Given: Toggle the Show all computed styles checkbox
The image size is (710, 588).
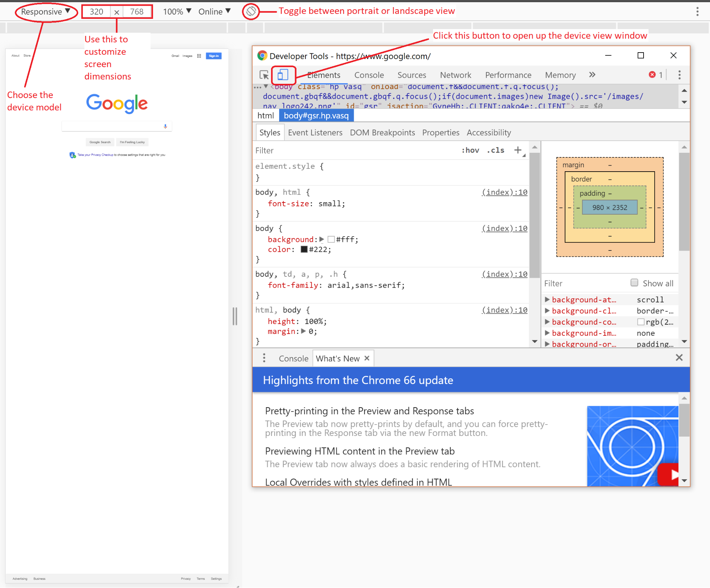Looking at the screenshot, I should point(634,283).
